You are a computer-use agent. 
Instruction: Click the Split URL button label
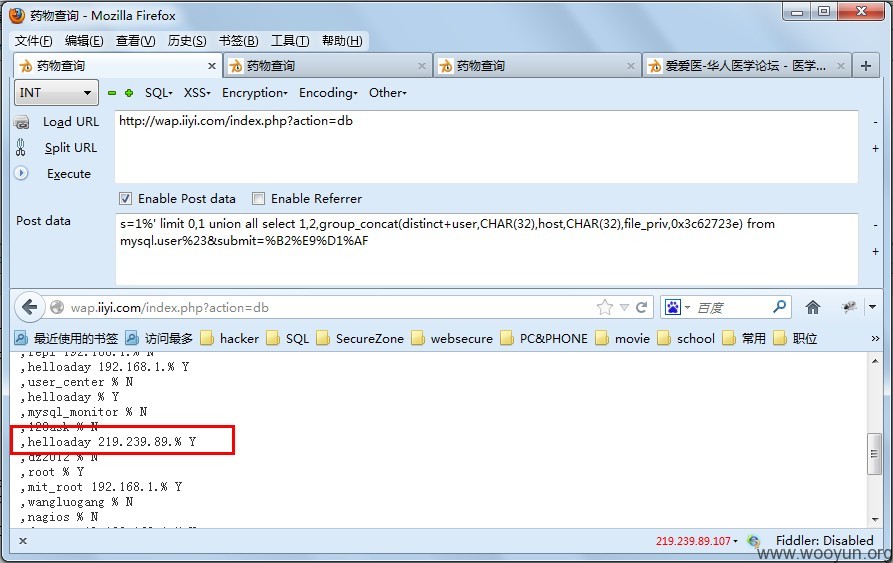pyautogui.click(x=71, y=147)
